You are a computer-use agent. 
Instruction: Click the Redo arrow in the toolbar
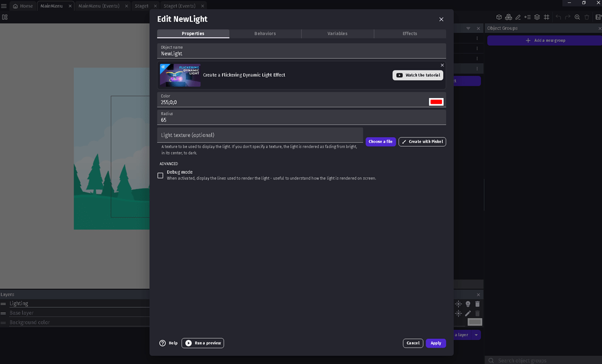pos(568,17)
